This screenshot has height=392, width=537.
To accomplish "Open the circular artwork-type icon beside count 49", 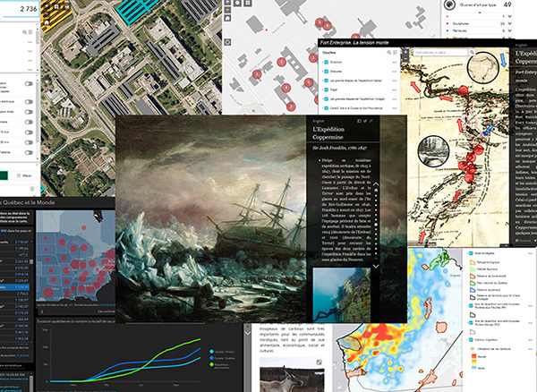I will point(448,4).
